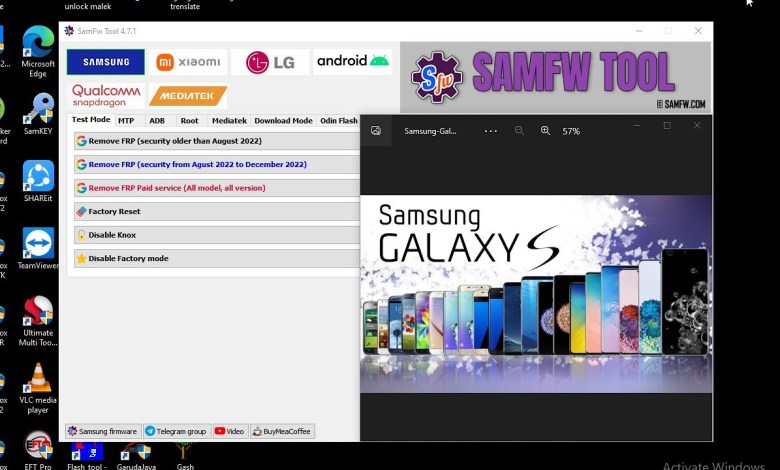
Task: Click Remove FRP older than August 2022
Action: pyautogui.click(x=216, y=141)
